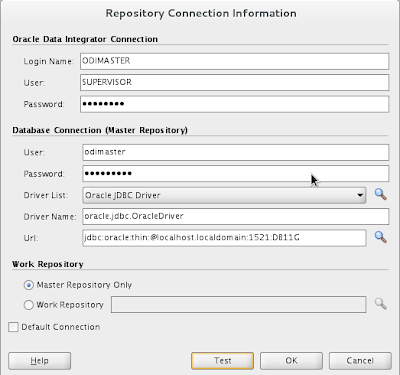This screenshot has height=375, width=400.
Task: Click the database User field with odimaster
Action: (236, 152)
